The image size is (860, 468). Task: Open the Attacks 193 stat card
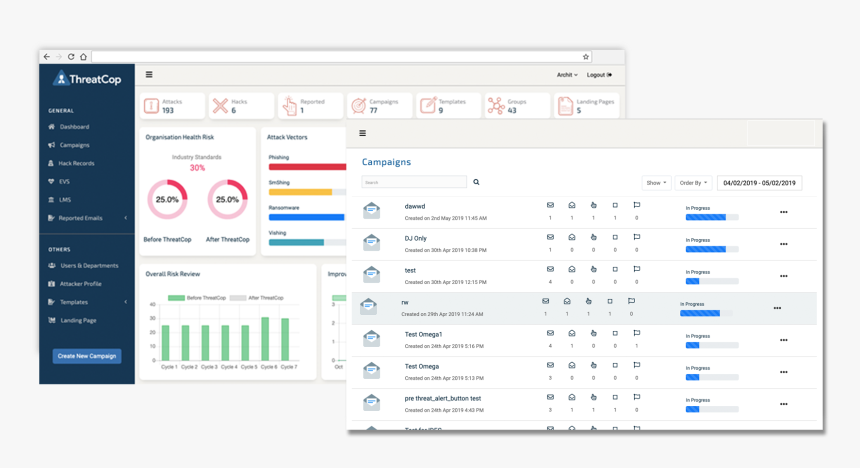(172, 105)
